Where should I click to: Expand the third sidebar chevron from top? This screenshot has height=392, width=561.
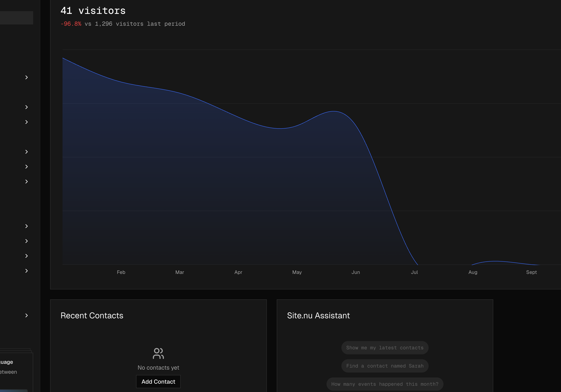point(26,122)
